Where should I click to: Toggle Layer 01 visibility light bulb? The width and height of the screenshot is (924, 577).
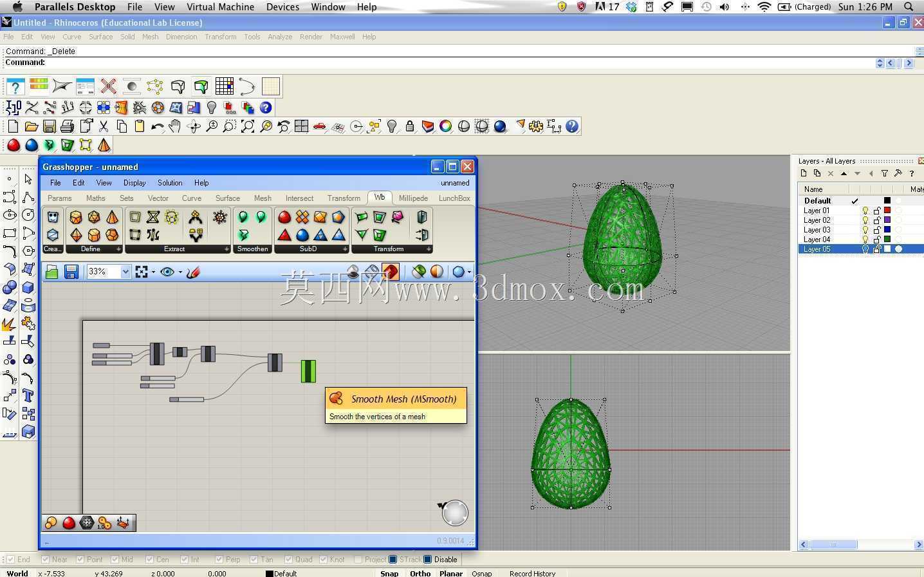(865, 211)
